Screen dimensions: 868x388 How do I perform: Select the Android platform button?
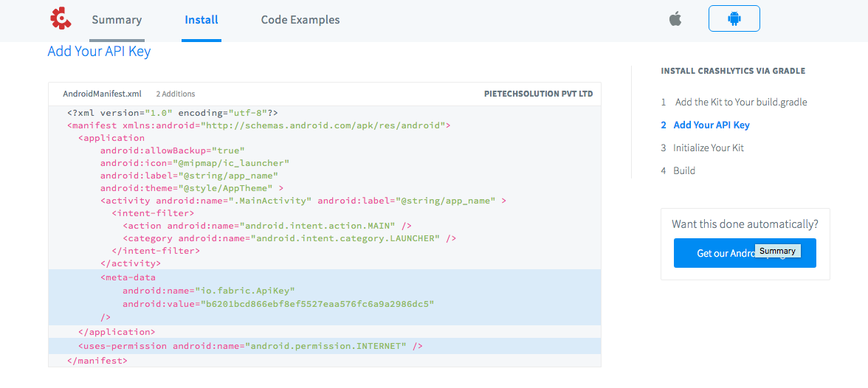(x=734, y=19)
